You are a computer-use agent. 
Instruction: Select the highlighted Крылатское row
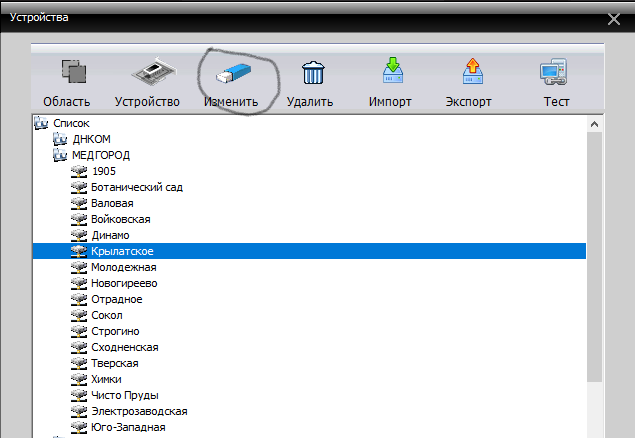point(309,251)
